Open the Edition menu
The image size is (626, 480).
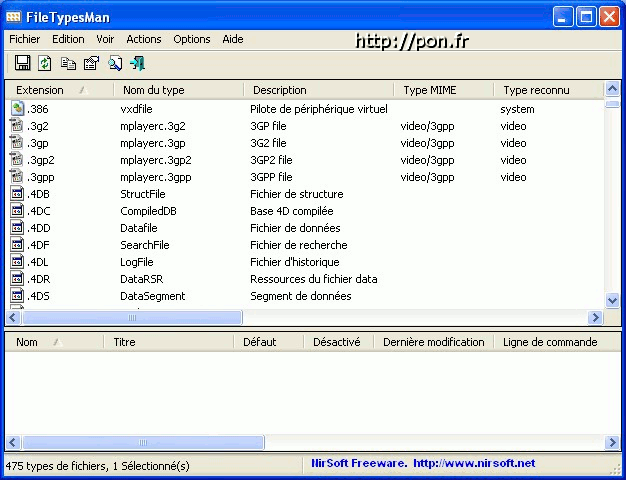pos(68,39)
